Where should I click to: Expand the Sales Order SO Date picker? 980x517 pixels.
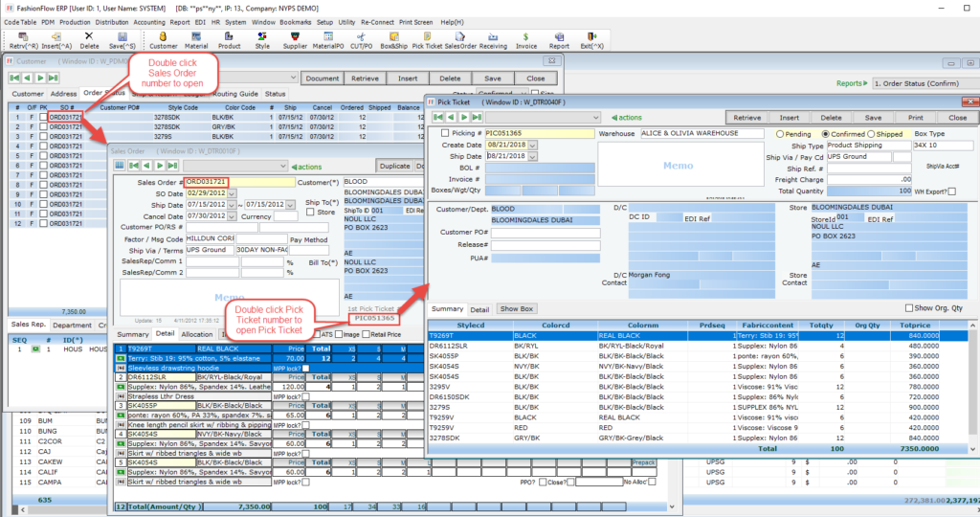(232, 192)
